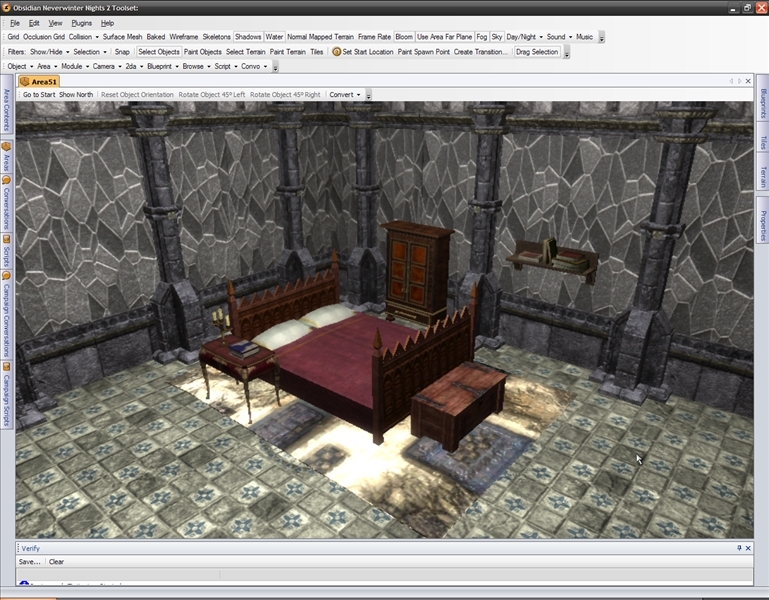Viewport: 769px width, 600px height.
Task: Open the Conversations side panel icon
Action: tap(6, 180)
